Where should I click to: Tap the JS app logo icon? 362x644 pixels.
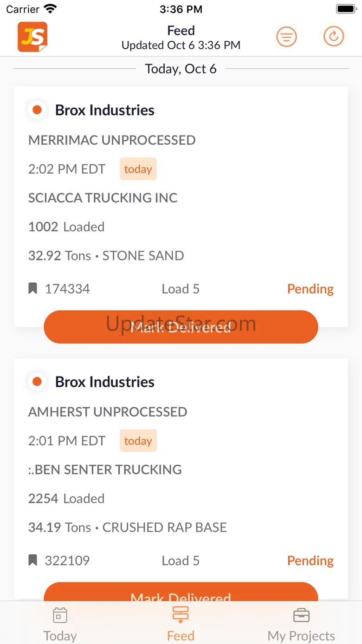click(x=32, y=37)
